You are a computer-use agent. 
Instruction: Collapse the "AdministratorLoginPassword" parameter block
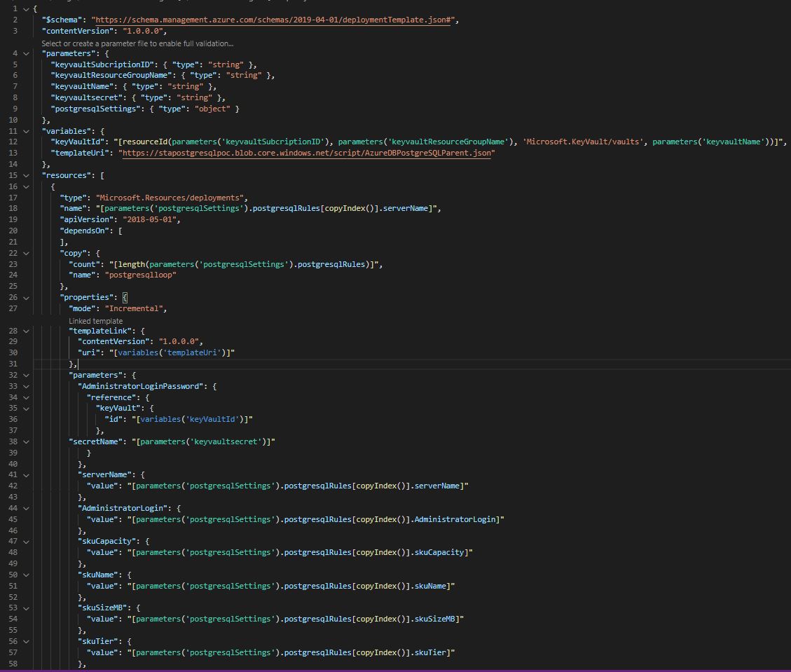pos(26,385)
